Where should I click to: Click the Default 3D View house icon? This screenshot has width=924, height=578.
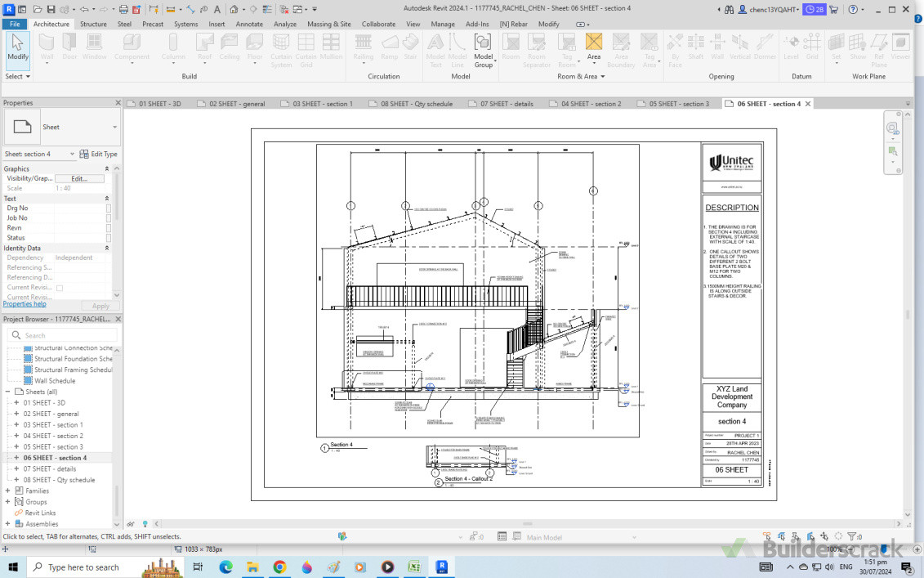pos(234,9)
